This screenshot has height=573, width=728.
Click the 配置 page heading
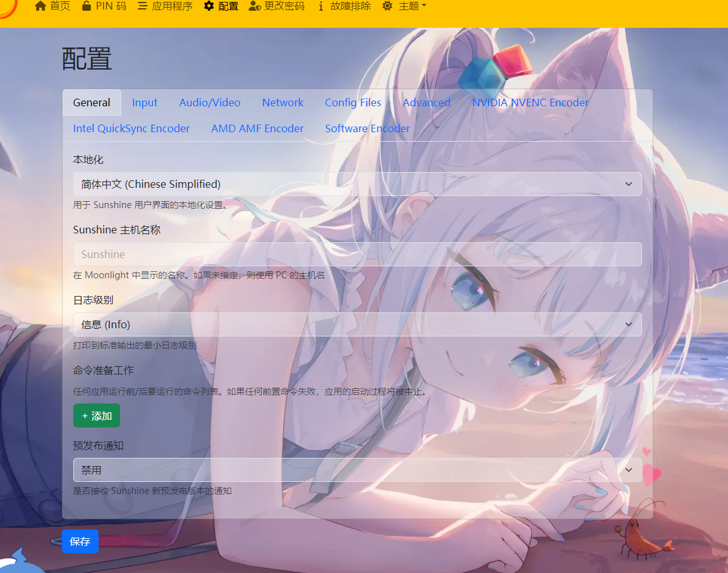click(x=87, y=59)
